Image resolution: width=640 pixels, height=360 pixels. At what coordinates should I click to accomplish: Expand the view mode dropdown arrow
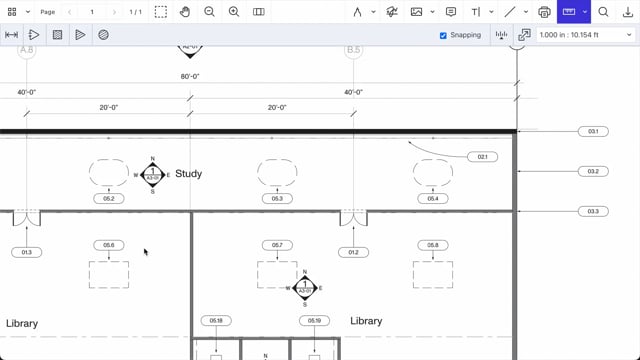click(28, 12)
